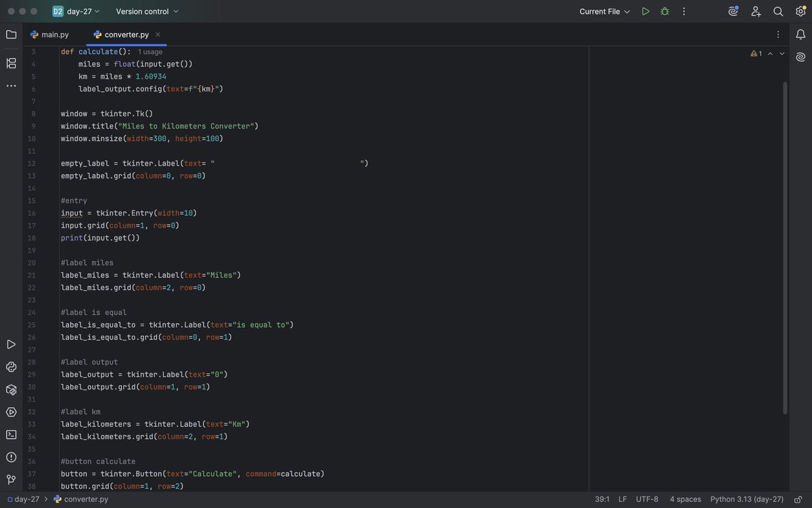The image size is (812, 508).
Task: Open the Notifications bell
Action: [x=800, y=35]
